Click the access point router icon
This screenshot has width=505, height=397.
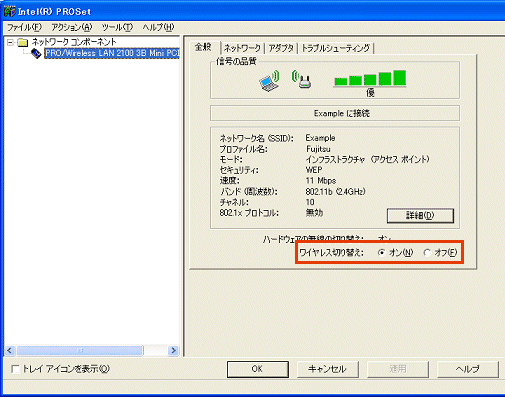tap(302, 79)
